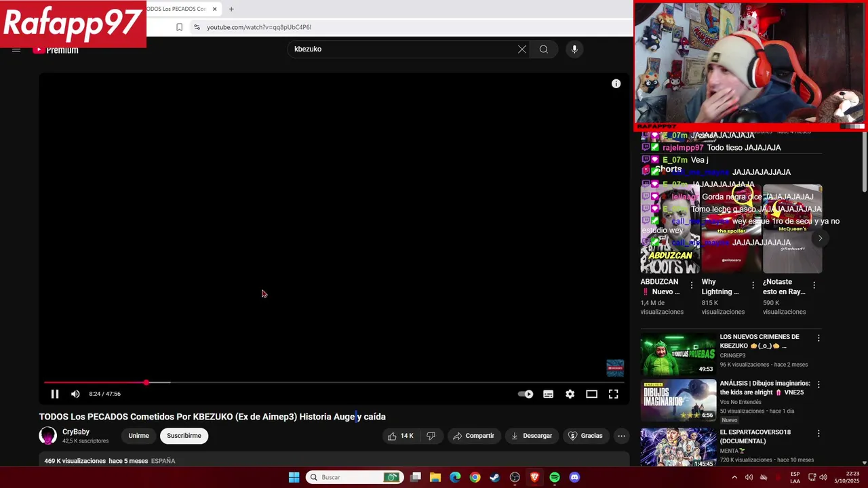Click the search magnifier button
868x488 pixels.
pyautogui.click(x=543, y=49)
